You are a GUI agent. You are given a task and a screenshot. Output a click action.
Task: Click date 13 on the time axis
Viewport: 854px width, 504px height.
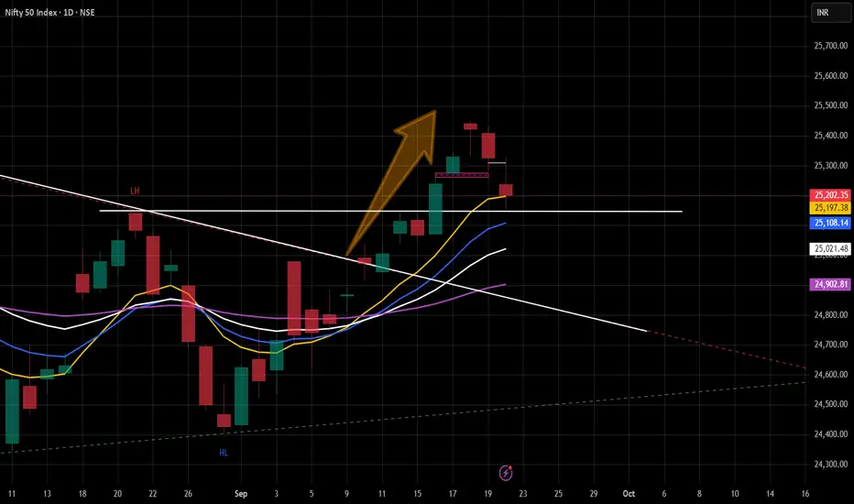pyautogui.click(x=48, y=494)
